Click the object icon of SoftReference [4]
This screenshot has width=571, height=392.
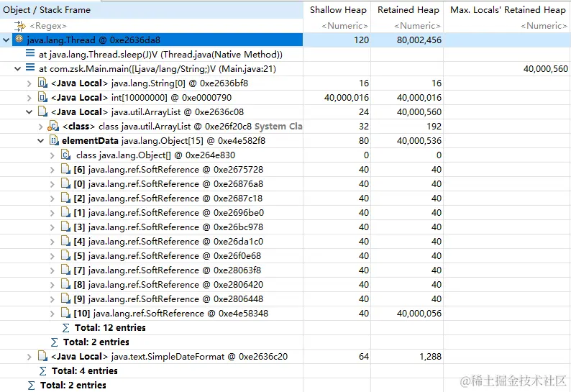[x=65, y=241]
